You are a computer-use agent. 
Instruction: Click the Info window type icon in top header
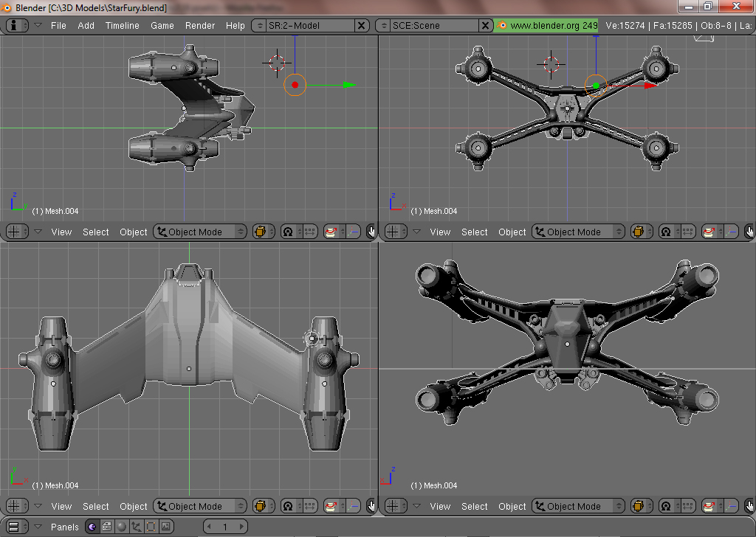point(13,25)
